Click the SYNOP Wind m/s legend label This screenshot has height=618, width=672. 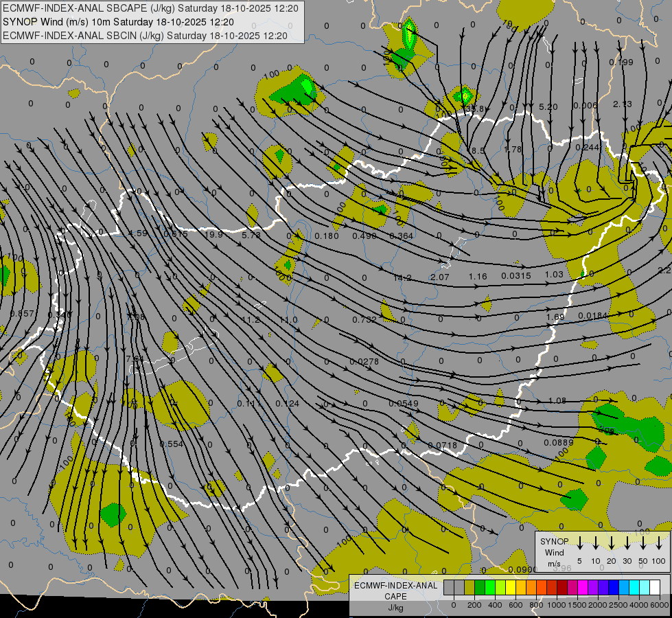[554, 552]
